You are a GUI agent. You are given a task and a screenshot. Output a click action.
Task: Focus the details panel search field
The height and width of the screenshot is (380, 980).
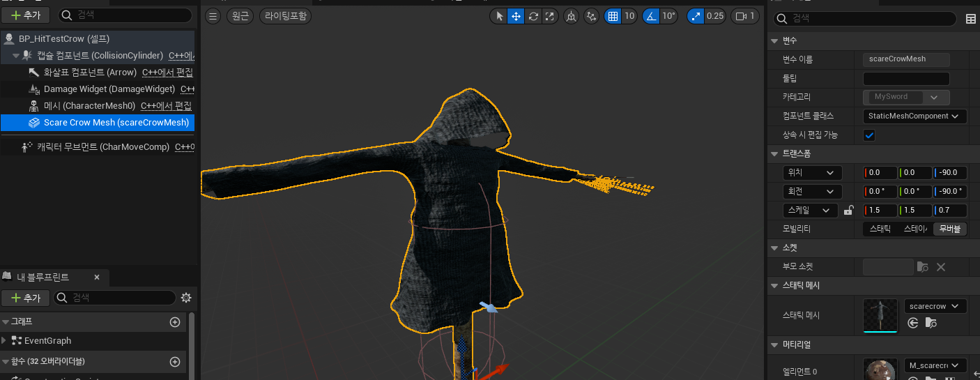pyautogui.click(x=864, y=18)
